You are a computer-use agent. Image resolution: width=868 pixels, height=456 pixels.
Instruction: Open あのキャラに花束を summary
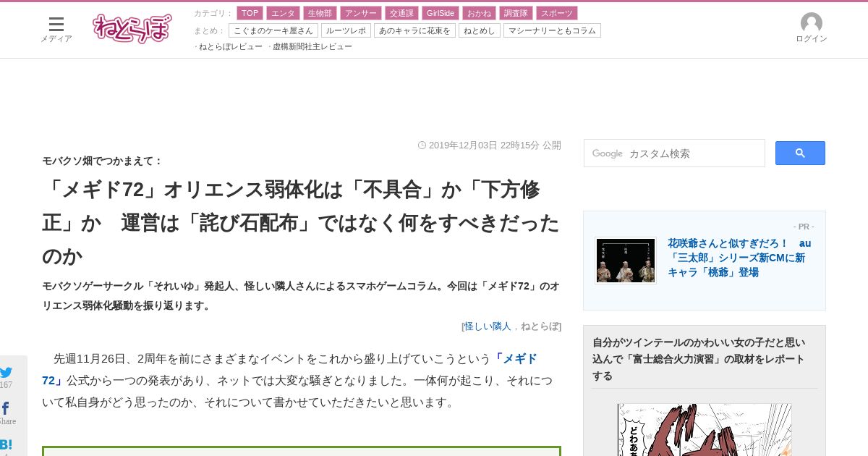pos(414,30)
